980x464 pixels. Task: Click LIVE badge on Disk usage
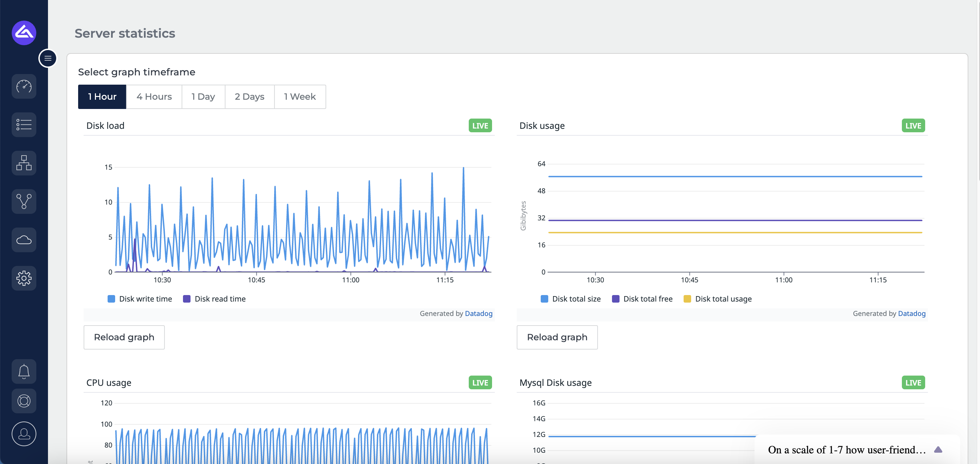913,125
